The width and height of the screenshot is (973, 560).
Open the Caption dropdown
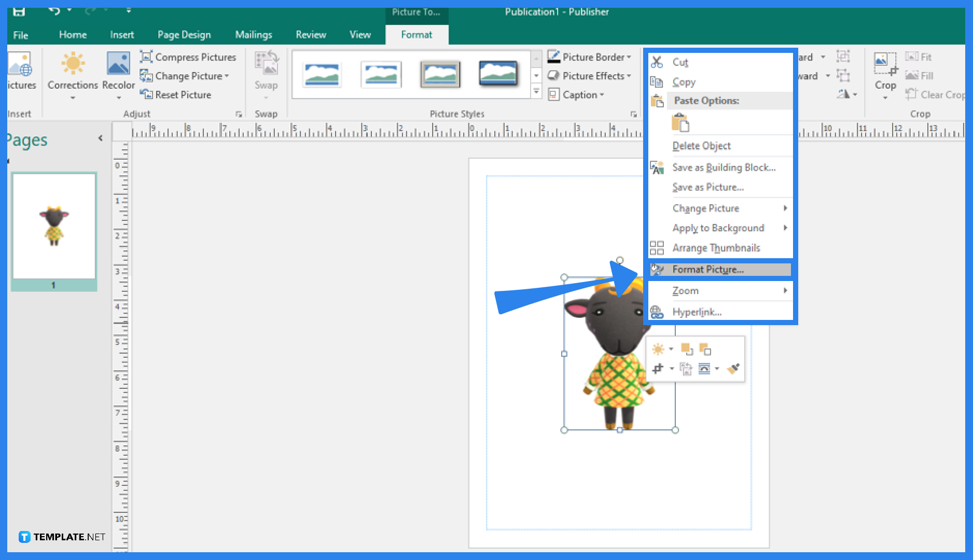point(576,94)
